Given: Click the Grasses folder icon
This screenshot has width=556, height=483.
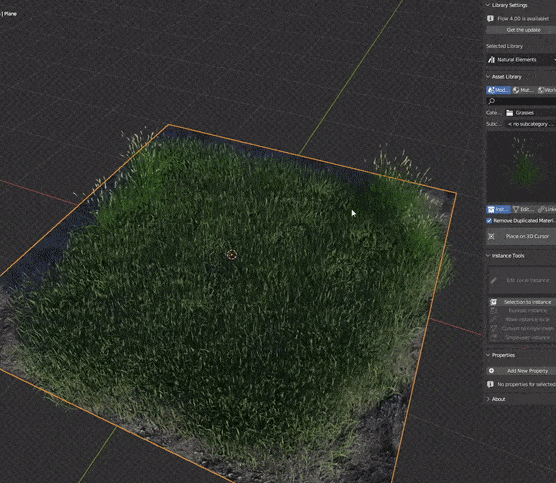Looking at the screenshot, I should (x=510, y=113).
